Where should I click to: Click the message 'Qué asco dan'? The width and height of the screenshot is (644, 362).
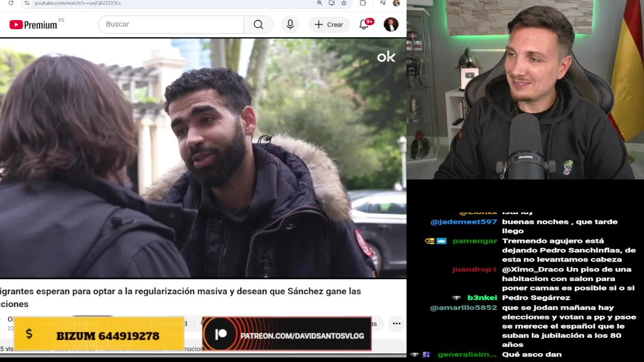point(532,354)
